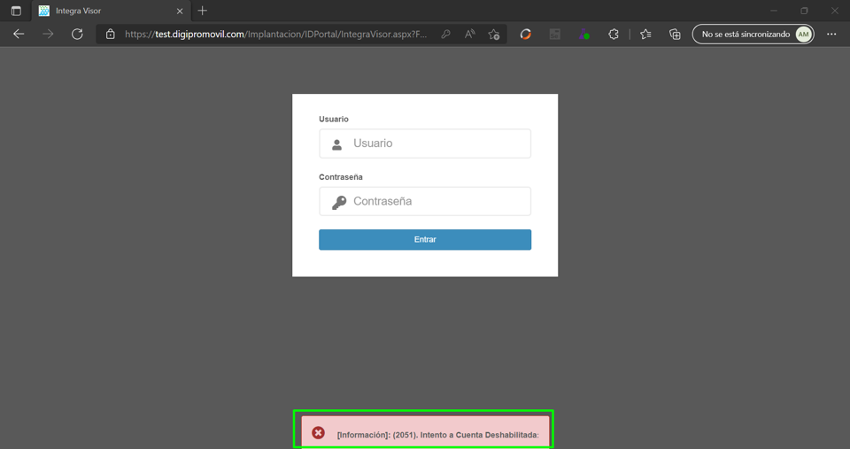The image size is (850, 450).
Task: Click the browser back arrow
Action: pos(18,34)
